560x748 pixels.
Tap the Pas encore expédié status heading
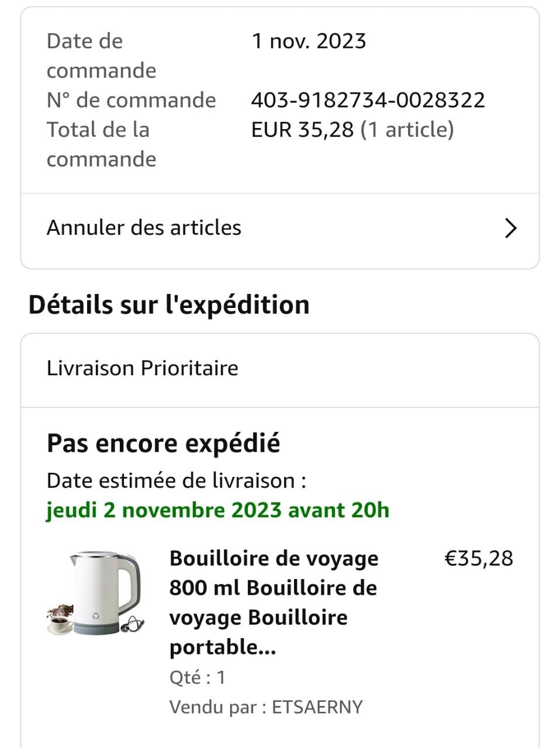tap(163, 444)
